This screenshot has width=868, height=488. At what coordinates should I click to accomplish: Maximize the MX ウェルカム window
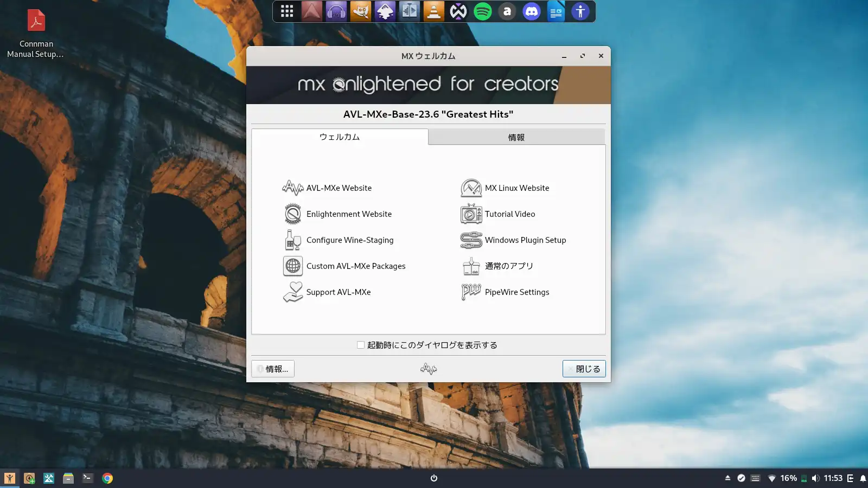coord(583,56)
